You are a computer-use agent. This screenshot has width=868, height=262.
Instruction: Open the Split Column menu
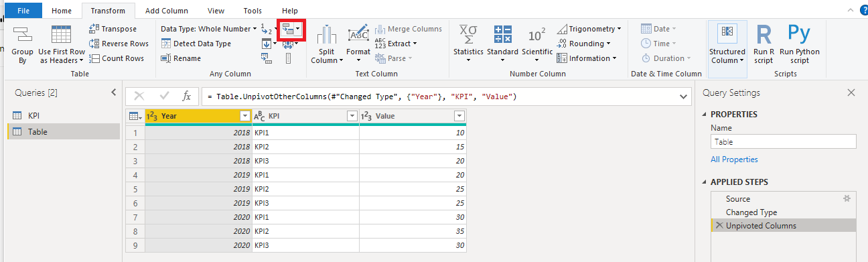[327, 45]
